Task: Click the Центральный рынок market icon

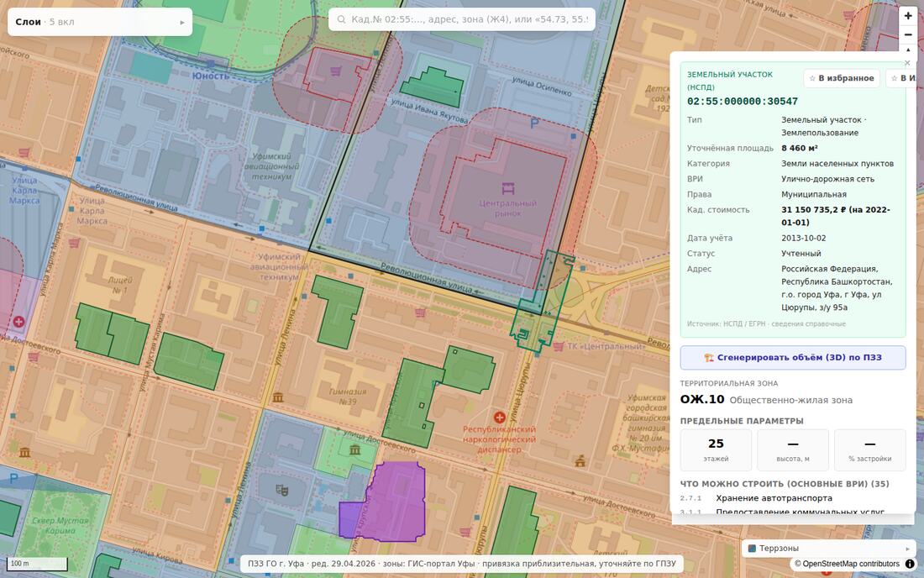Action: [x=508, y=188]
